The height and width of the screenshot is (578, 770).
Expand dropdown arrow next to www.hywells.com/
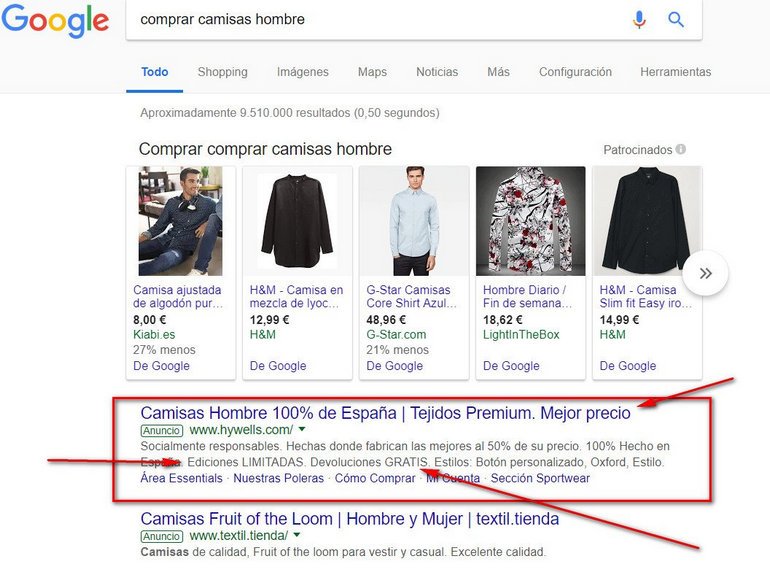(x=302, y=429)
